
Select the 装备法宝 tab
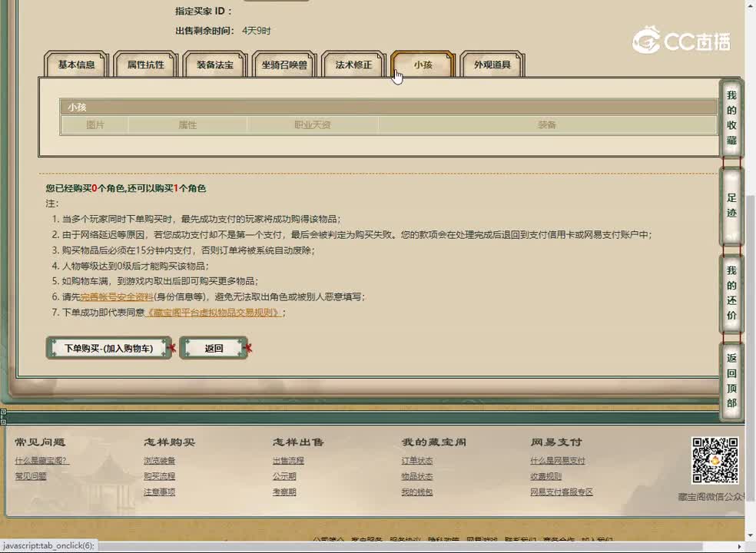(215, 65)
